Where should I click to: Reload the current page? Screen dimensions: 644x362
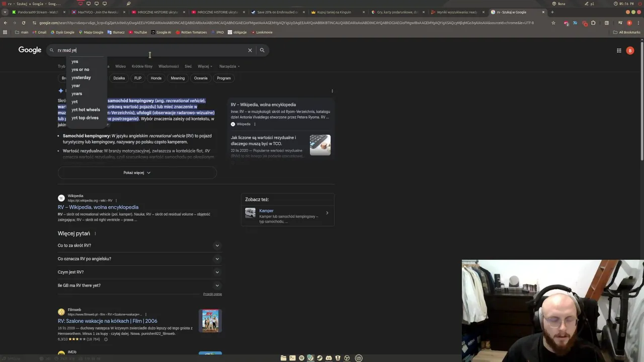coord(24,23)
